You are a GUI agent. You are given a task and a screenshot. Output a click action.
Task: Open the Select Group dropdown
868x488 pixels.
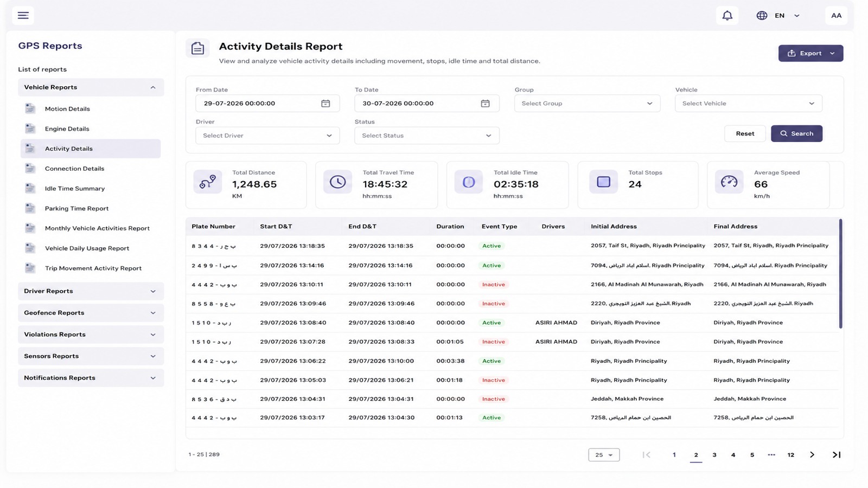click(x=587, y=104)
